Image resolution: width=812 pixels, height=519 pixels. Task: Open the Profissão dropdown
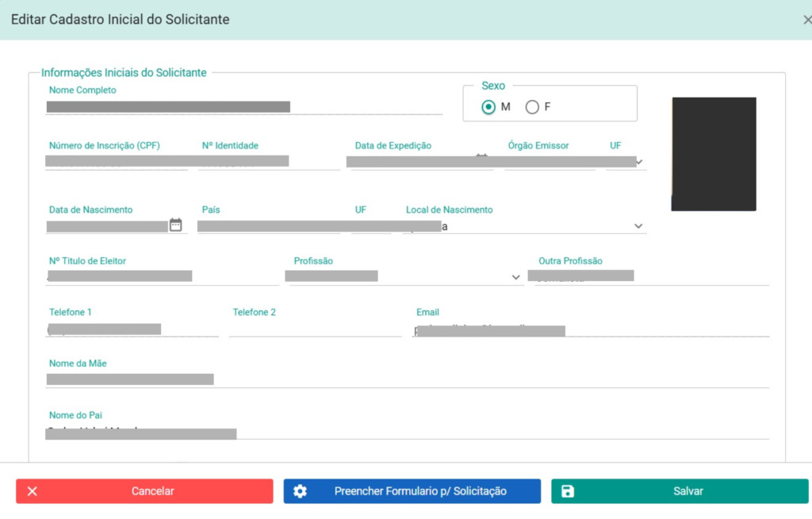point(515,278)
